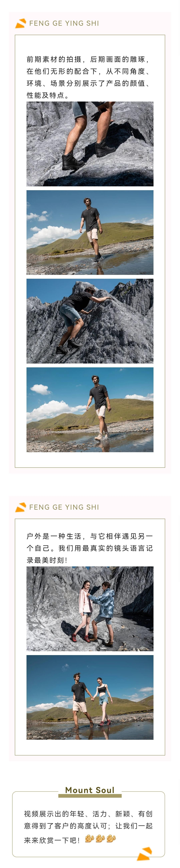Click the first FENG GE YING SHI heading
This screenshot has width=180, height=868.
(64, 23)
